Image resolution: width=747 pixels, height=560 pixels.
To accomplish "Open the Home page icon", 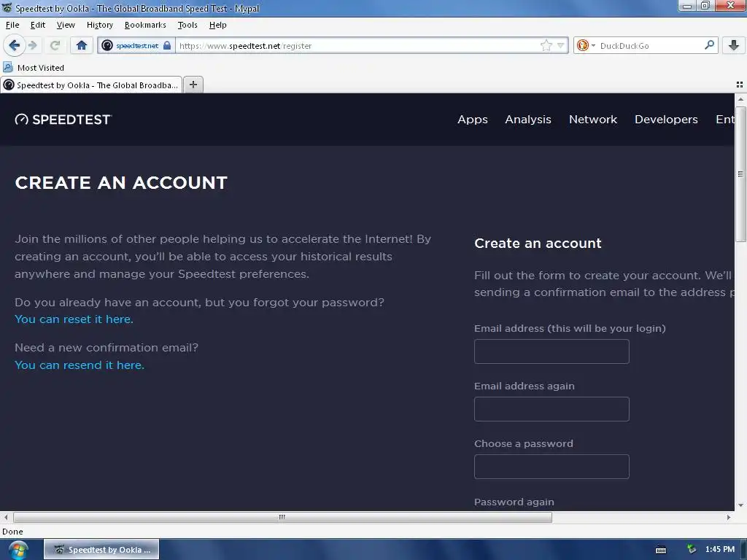I will (82, 45).
